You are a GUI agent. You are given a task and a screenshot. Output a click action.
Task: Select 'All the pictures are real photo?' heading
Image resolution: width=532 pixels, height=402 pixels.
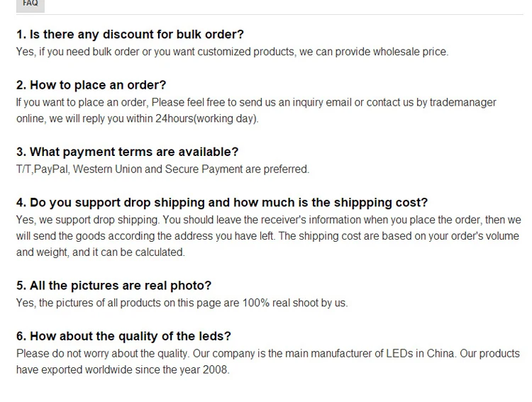click(x=113, y=285)
